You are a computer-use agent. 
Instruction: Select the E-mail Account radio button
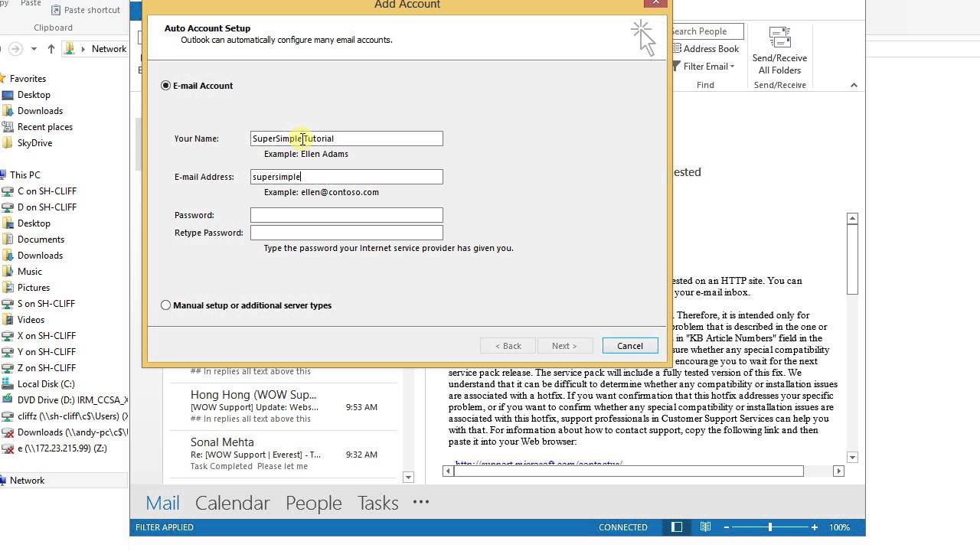(166, 86)
